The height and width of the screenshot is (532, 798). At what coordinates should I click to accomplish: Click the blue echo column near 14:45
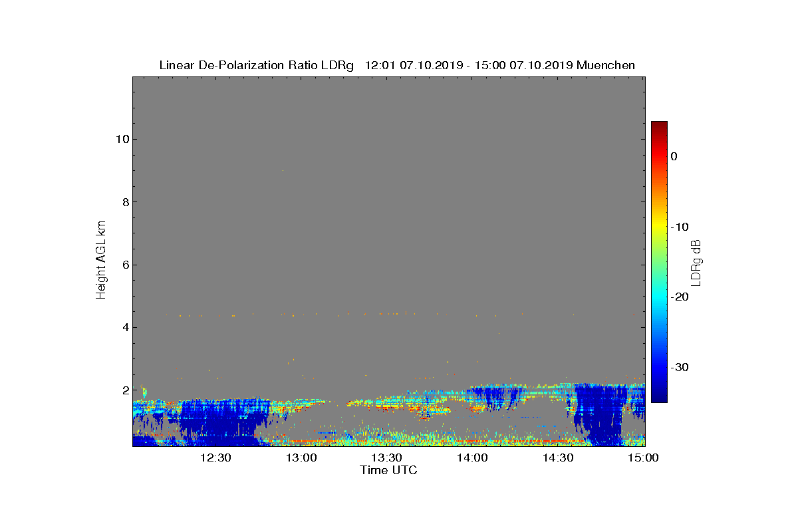coord(600,416)
